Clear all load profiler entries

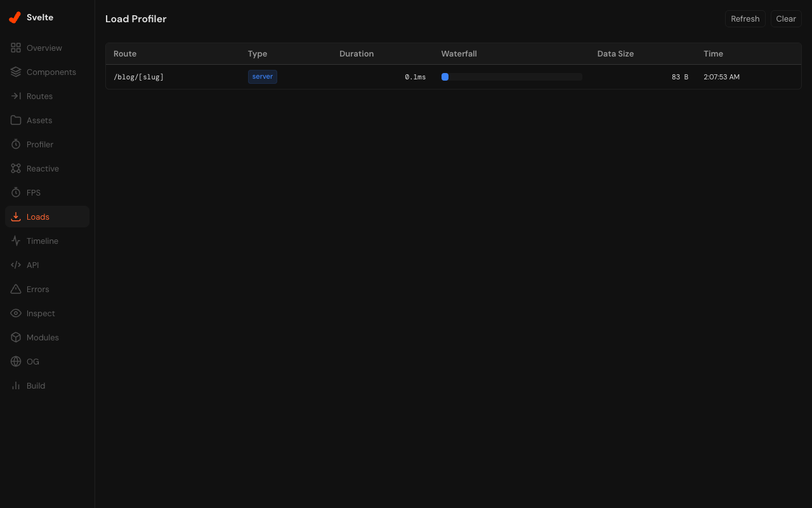786,19
